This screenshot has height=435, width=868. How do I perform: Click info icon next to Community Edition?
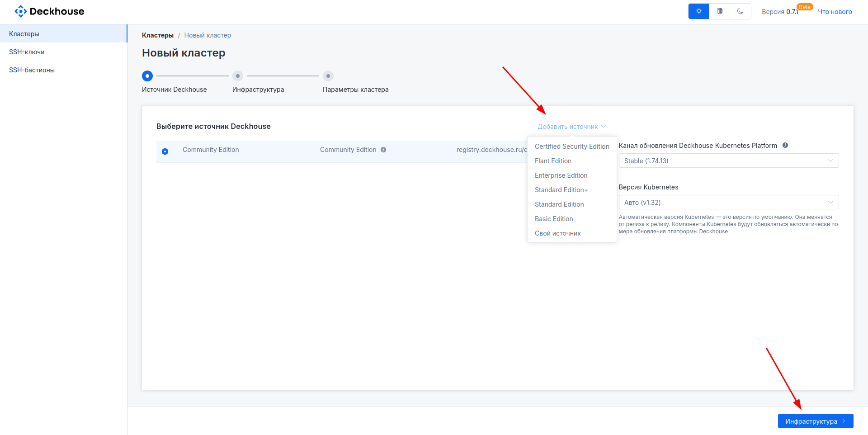click(383, 150)
